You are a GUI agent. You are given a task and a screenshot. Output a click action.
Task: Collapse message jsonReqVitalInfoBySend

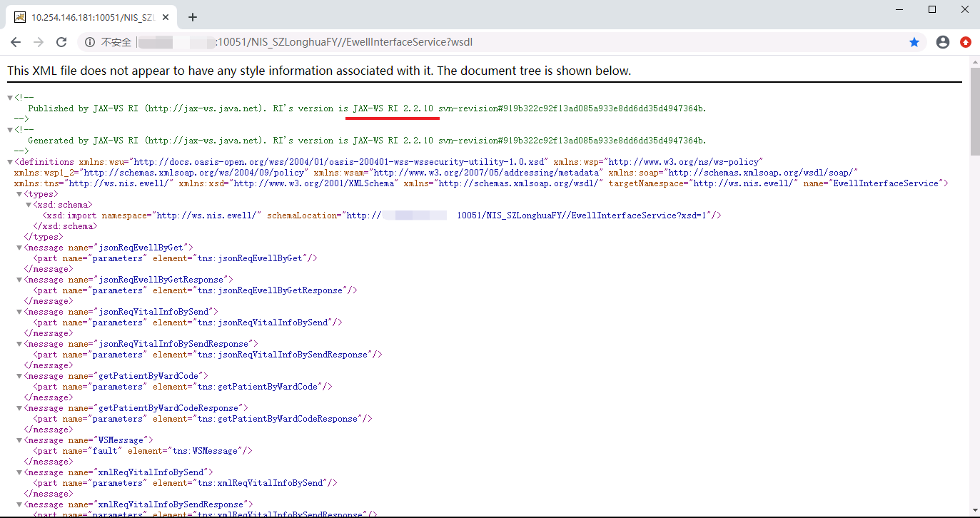coord(20,312)
